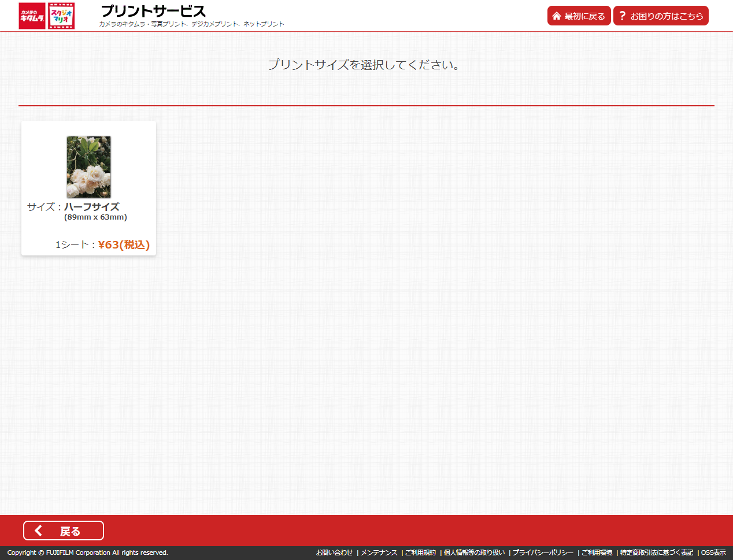733x560 pixels.
Task: Click the question mark help icon
Action: coord(623,16)
